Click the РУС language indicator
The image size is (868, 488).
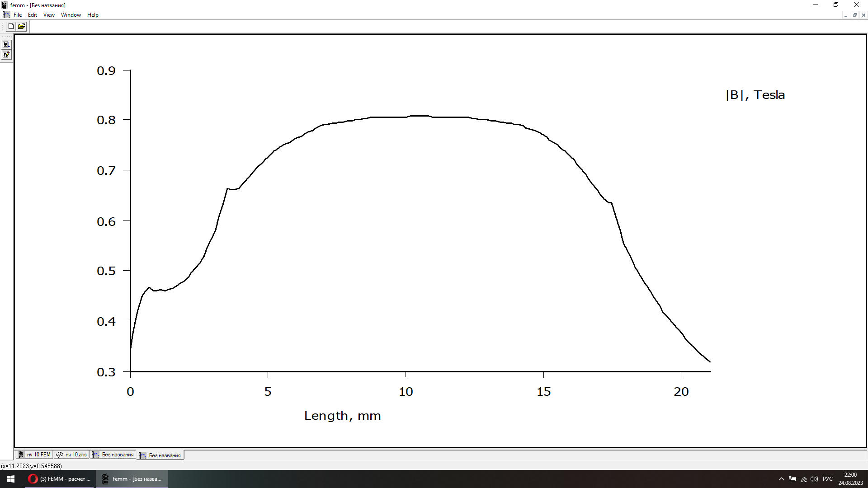pos(827,479)
